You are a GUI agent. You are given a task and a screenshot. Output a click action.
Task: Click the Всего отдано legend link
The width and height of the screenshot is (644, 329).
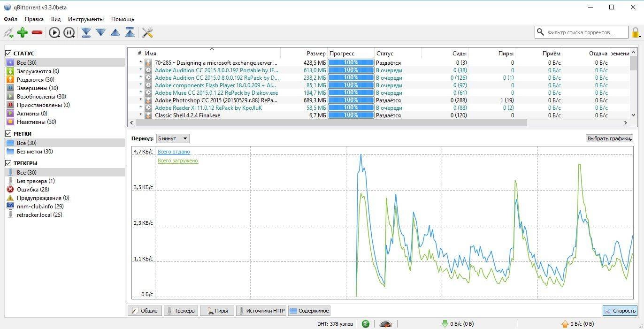click(174, 152)
